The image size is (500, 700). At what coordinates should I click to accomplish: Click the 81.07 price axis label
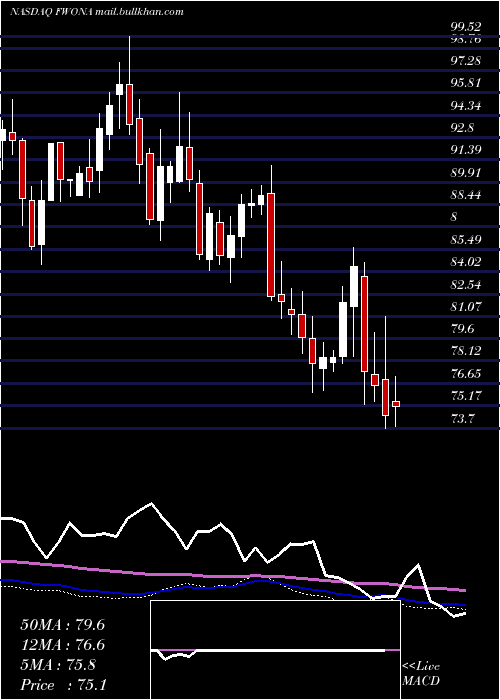coord(466,307)
